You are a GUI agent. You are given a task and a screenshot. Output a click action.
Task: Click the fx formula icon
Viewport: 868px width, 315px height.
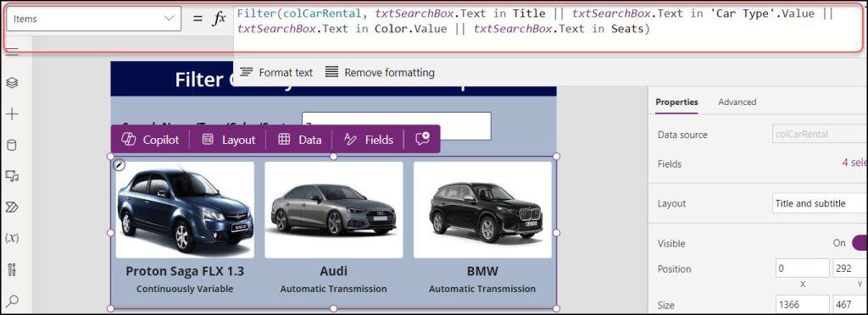point(220,19)
